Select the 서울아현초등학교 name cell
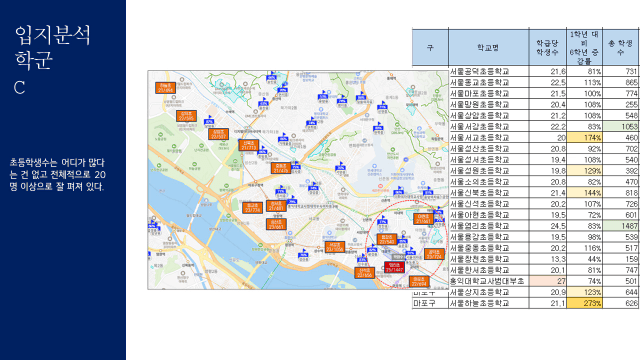 pyautogui.click(x=489, y=215)
